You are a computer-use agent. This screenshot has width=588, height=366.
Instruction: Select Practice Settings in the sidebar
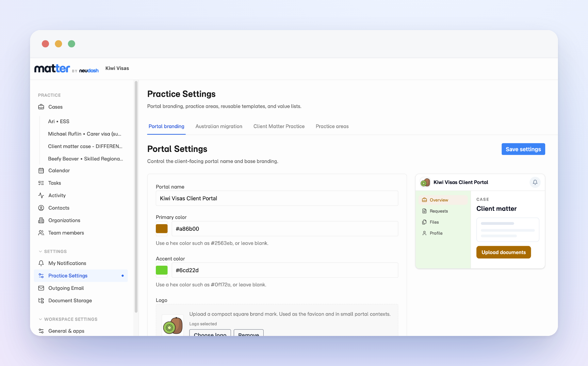[81, 276]
